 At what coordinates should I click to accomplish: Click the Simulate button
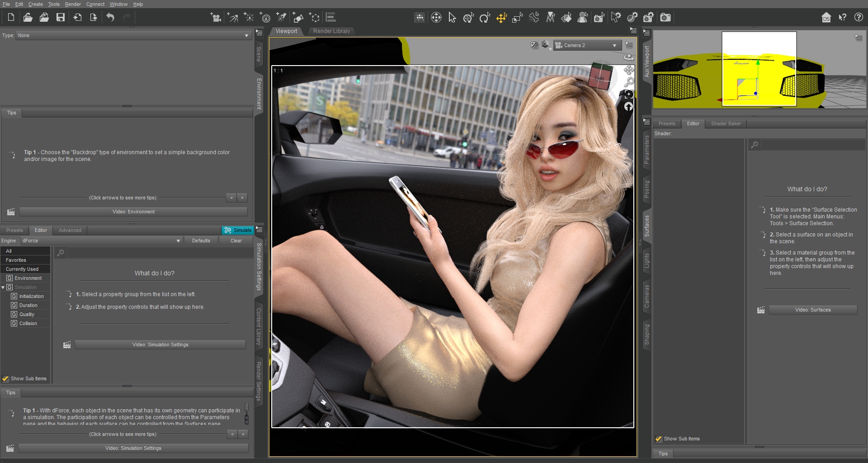click(x=238, y=230)
